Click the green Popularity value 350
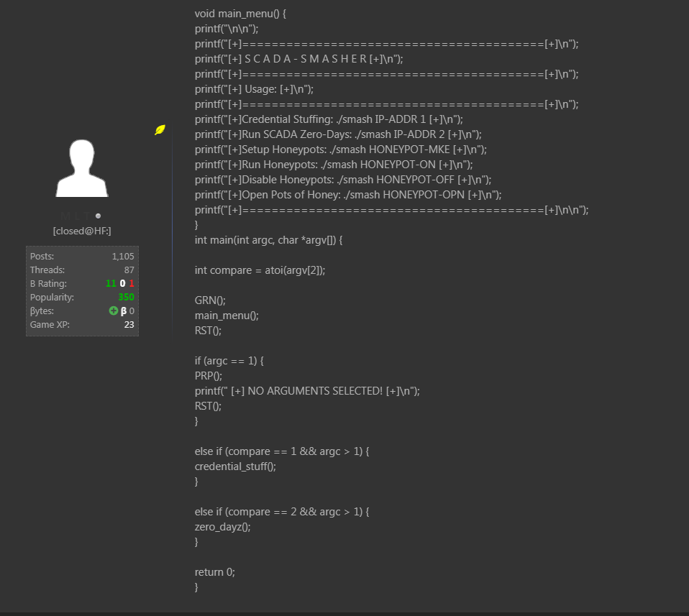The height and width of the screenshot is (616, 689). 126,298
